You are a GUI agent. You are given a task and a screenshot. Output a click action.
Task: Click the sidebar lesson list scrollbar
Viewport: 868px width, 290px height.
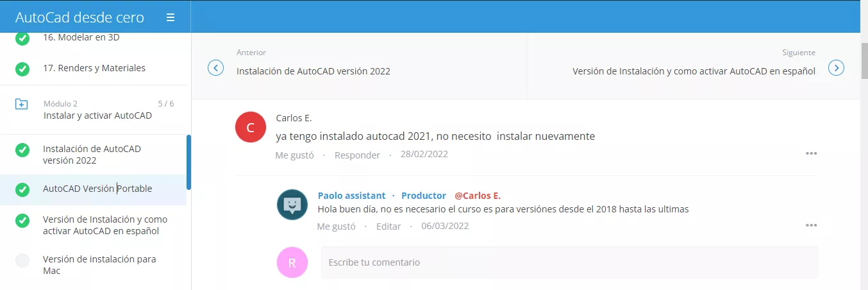point(188,162)
